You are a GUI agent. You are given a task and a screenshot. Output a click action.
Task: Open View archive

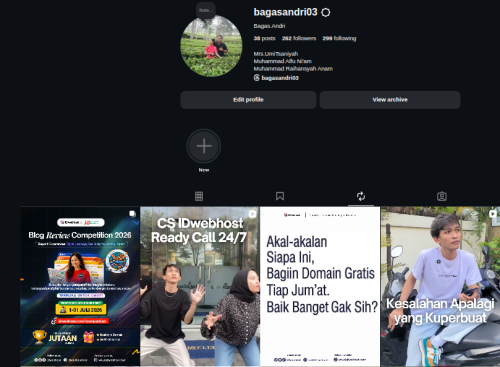390,100
